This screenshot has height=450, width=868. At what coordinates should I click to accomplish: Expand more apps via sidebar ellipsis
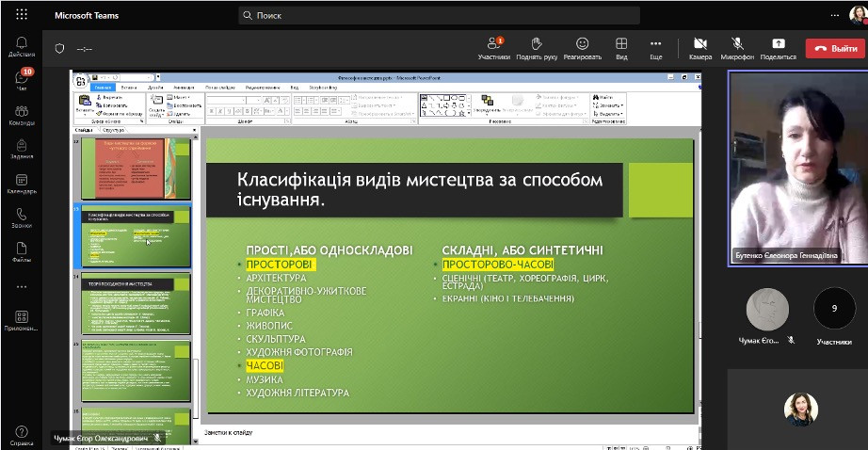click(22, 287)
